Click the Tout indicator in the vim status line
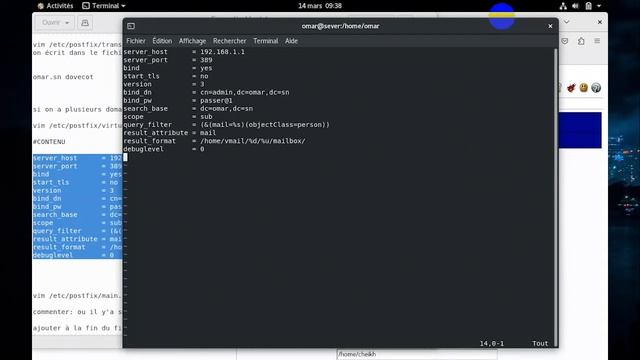This screenshot has width=640, height=360. pyautogui.click(x=540, y=343)
